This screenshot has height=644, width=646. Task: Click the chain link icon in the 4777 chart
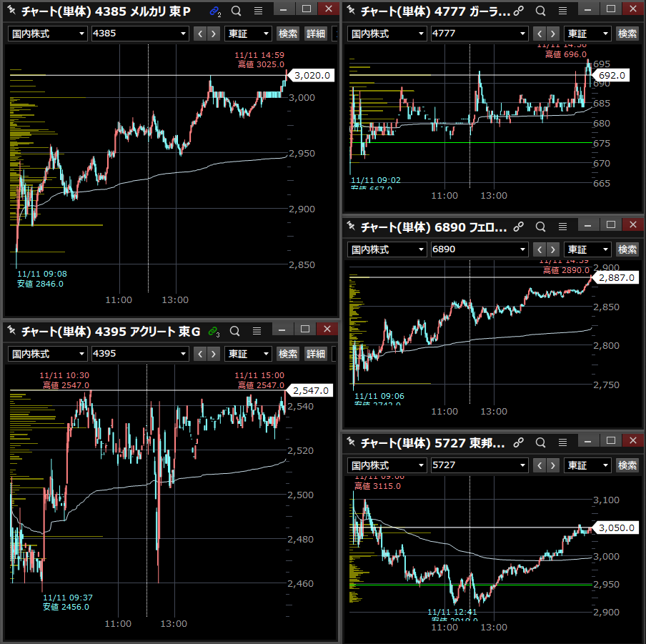tap(520, 11)
